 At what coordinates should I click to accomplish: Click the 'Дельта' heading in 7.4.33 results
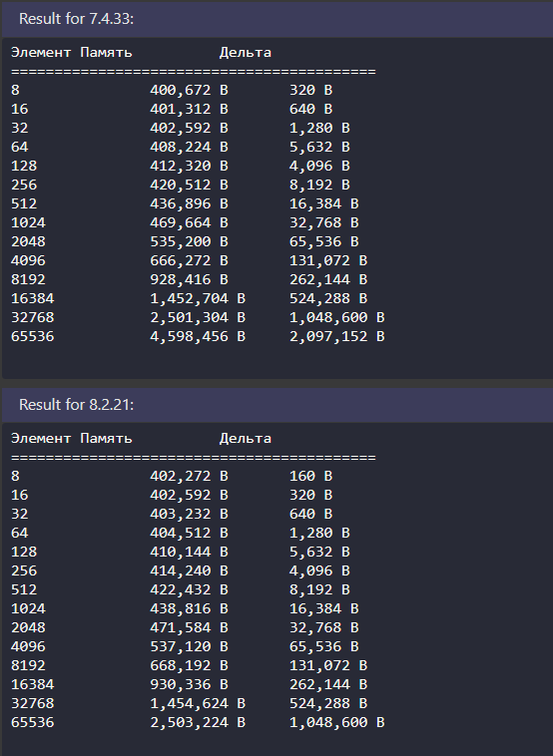tap(246, 52)
